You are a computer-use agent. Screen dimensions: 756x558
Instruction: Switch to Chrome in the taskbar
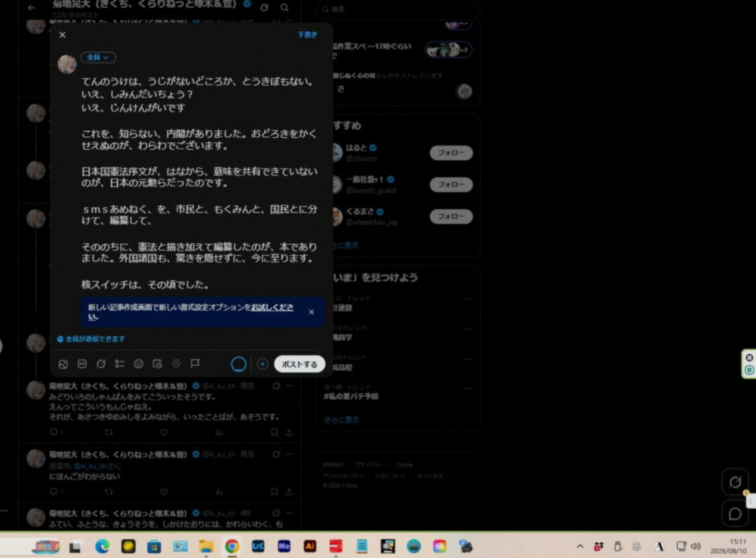pyautogui.click(x=232, y=546)
